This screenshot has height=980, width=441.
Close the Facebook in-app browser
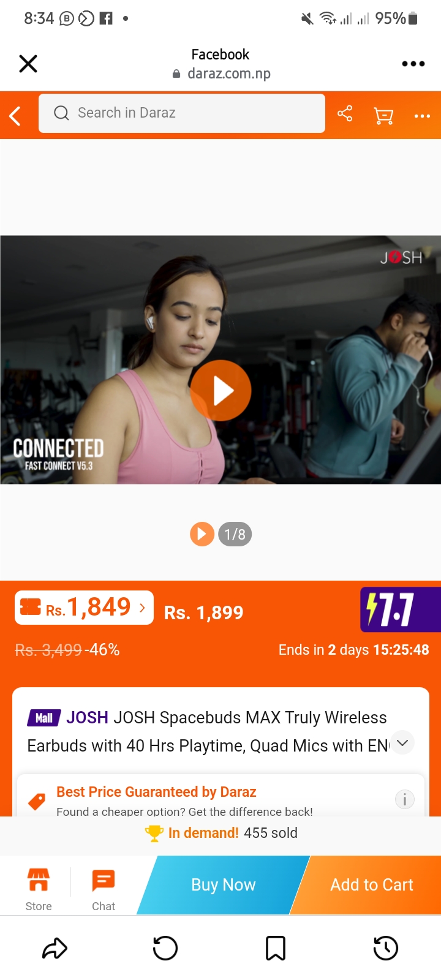click(x=28, y=64)
